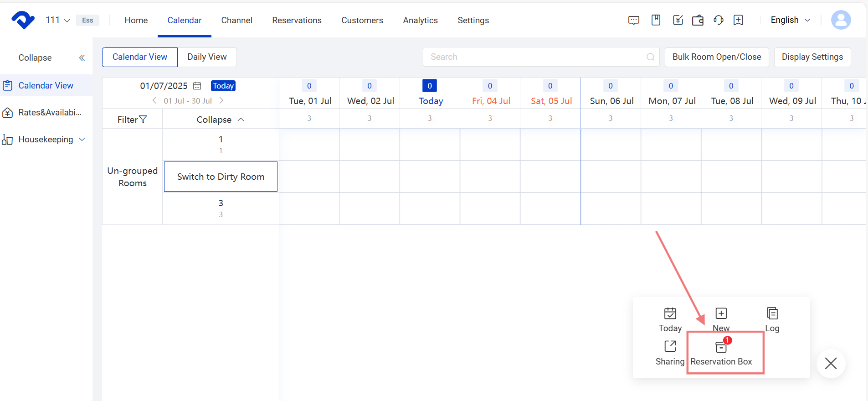868x401 pixels.
Task: Click the customer support headset icon
Action: click(x=718, y=20)
